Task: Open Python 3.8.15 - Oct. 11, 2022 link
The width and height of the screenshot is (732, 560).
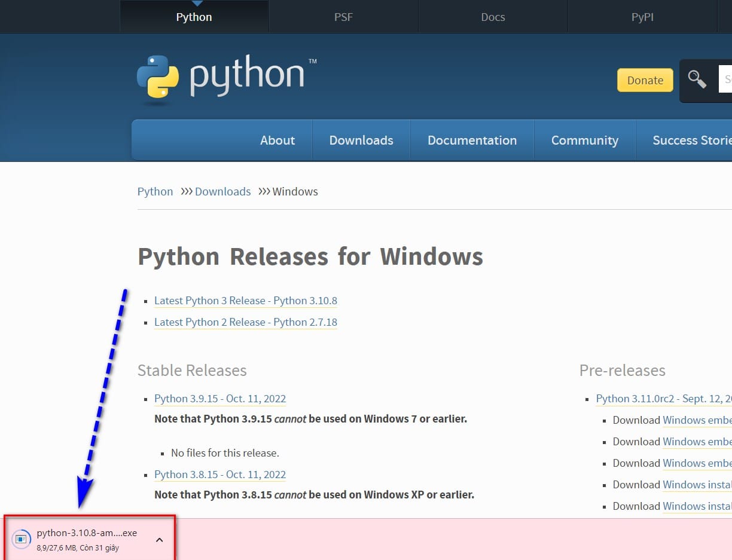Action: tap(220, 475)
